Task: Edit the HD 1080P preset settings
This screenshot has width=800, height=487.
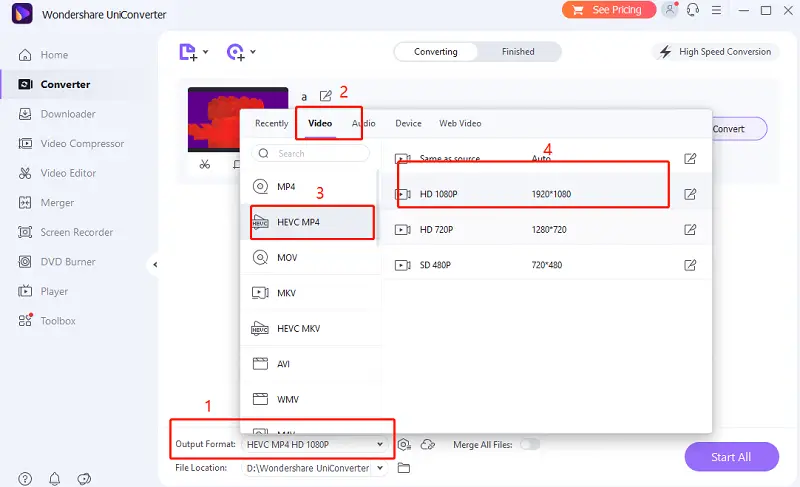Action: (x=690, y=194)
